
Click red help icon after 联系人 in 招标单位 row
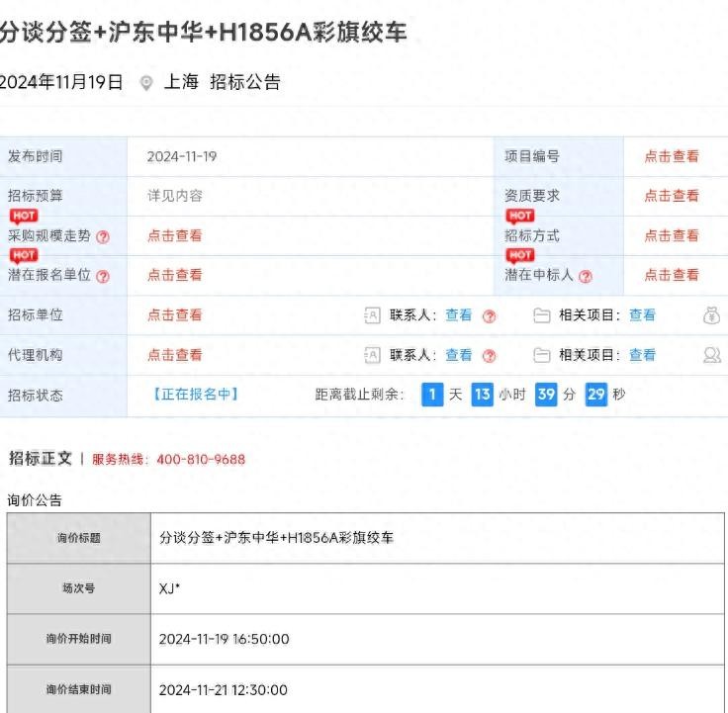(489, 315)
